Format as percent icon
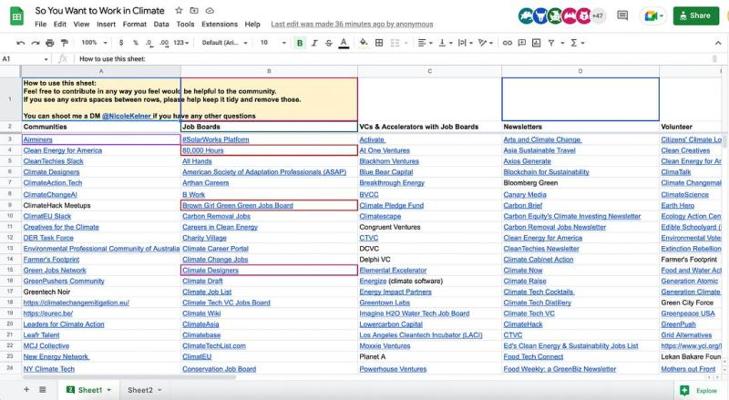This screenshot has width=729, height=400. (136, 43)
